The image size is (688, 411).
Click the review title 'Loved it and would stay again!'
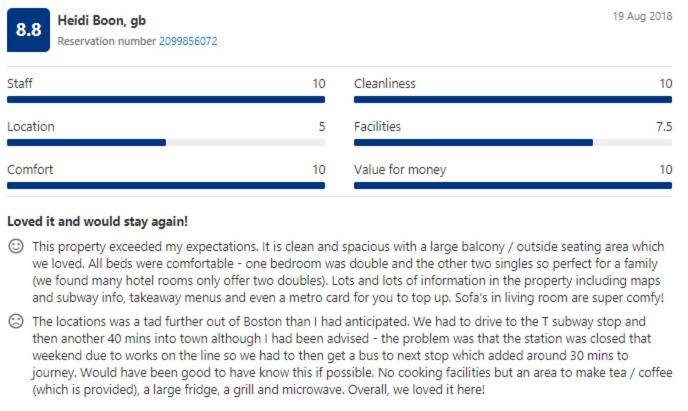click(x=97, y=220)
